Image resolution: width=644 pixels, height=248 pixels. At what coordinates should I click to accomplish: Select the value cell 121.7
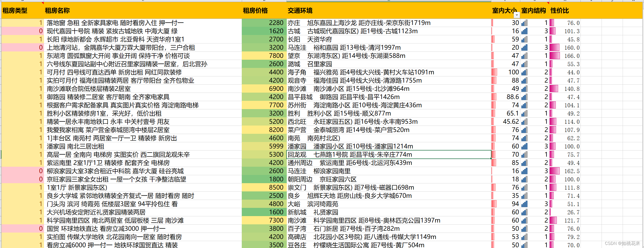pyautogui.click(x=565, y=220)
